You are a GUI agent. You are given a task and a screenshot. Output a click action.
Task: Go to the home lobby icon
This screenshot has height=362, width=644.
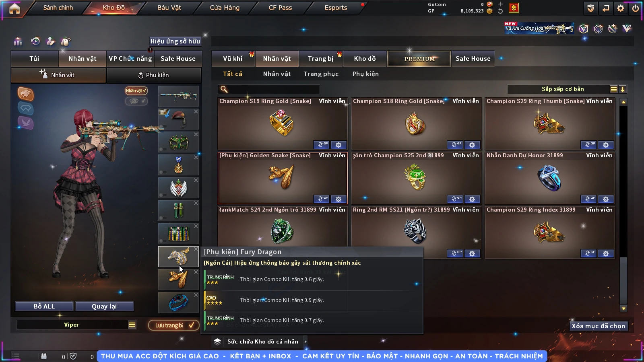(14, 8)
